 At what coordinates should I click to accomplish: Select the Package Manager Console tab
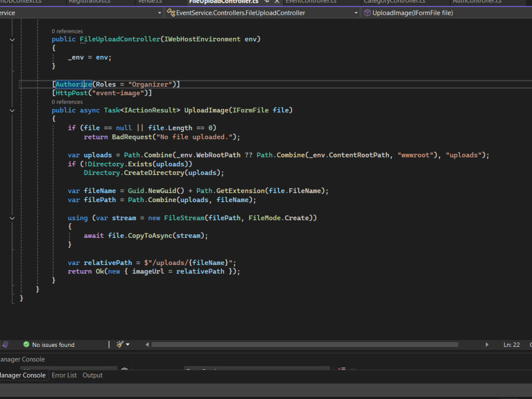[23, 375]
